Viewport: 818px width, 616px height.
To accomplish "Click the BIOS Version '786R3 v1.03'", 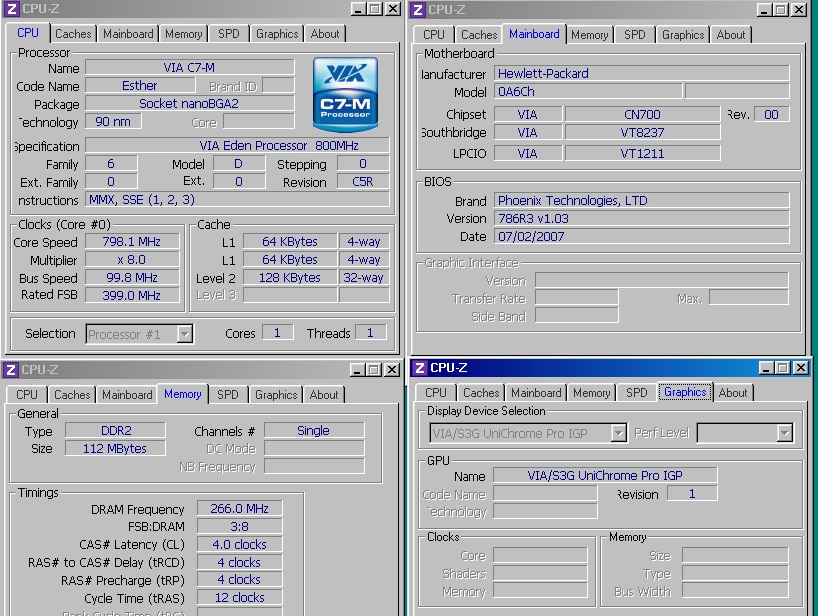I will click(642, 219).
